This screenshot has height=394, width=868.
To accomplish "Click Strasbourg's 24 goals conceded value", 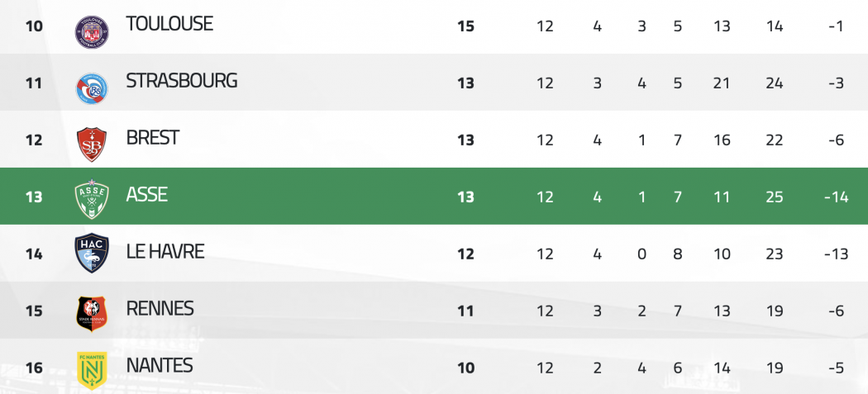I will coord(775,83).
